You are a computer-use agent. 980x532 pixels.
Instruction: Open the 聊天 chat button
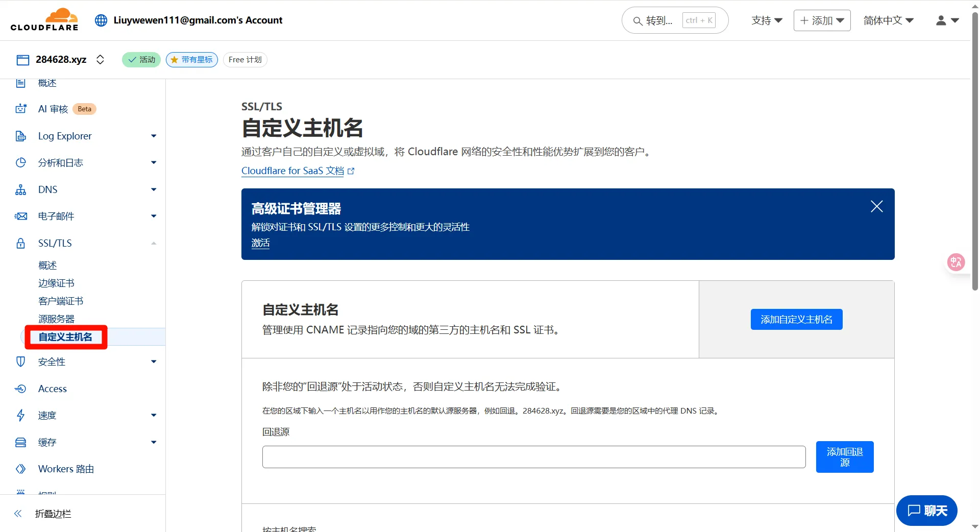coord(926,511)
